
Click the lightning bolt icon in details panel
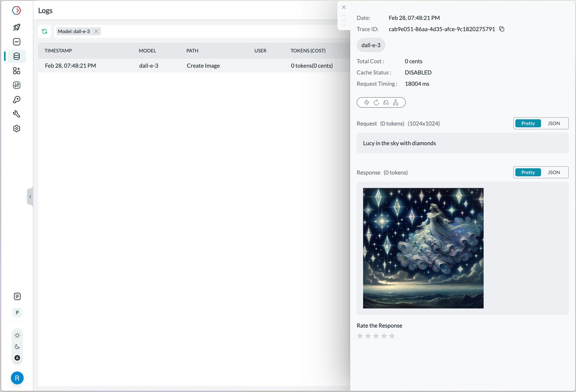click(366, 102)
